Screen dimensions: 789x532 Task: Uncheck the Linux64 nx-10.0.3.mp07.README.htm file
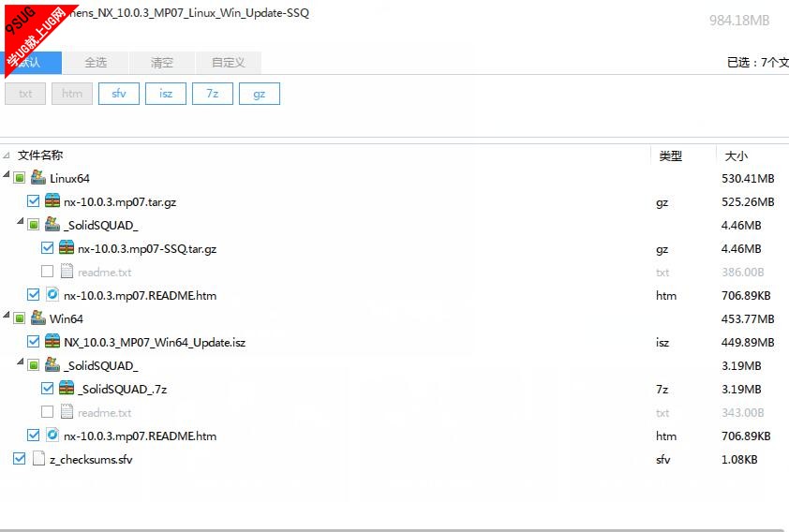click(x=33, y=295)
